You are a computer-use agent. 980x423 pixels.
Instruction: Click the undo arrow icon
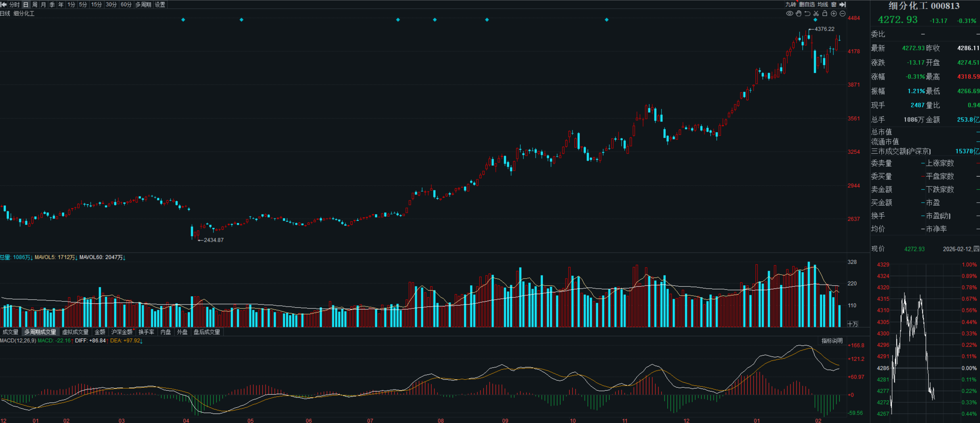807,14
